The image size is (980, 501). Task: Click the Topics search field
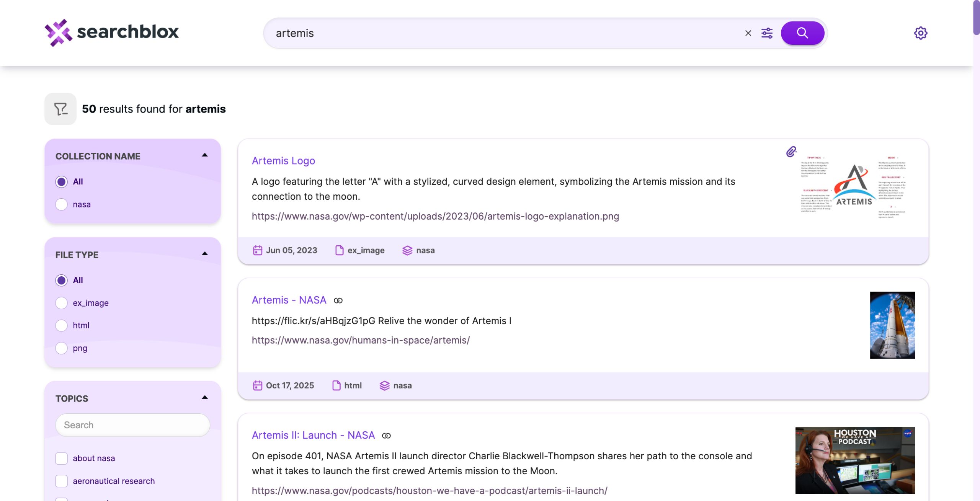pyautogui.click(x=132, y=425)
